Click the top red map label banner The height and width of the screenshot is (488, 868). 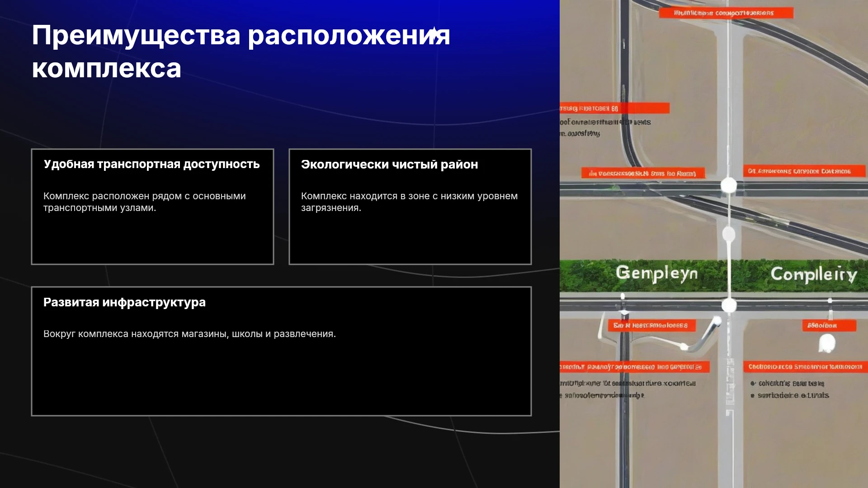point(726,13)
